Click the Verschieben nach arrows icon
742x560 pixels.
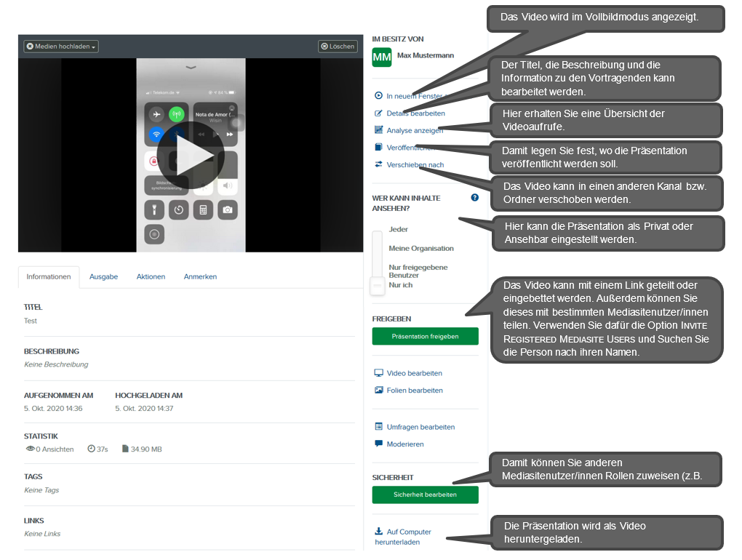click(x=378, y=164)
